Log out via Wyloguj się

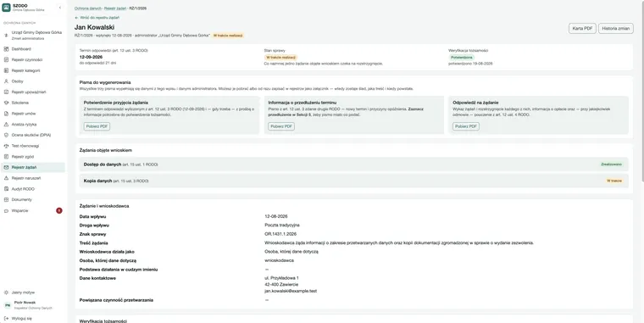pyautogui.click(x=33, y=318)
